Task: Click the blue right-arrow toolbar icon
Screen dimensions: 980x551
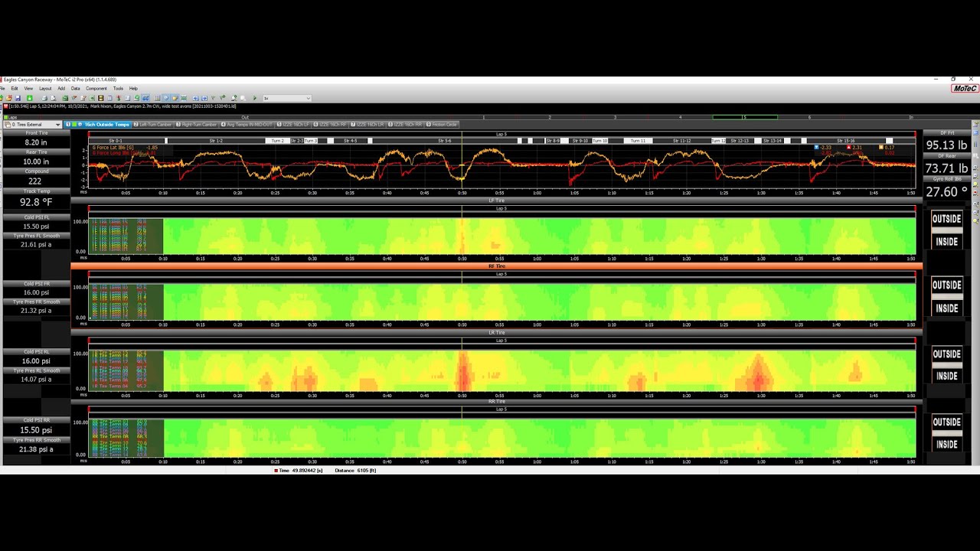Action: pos(204,98)
